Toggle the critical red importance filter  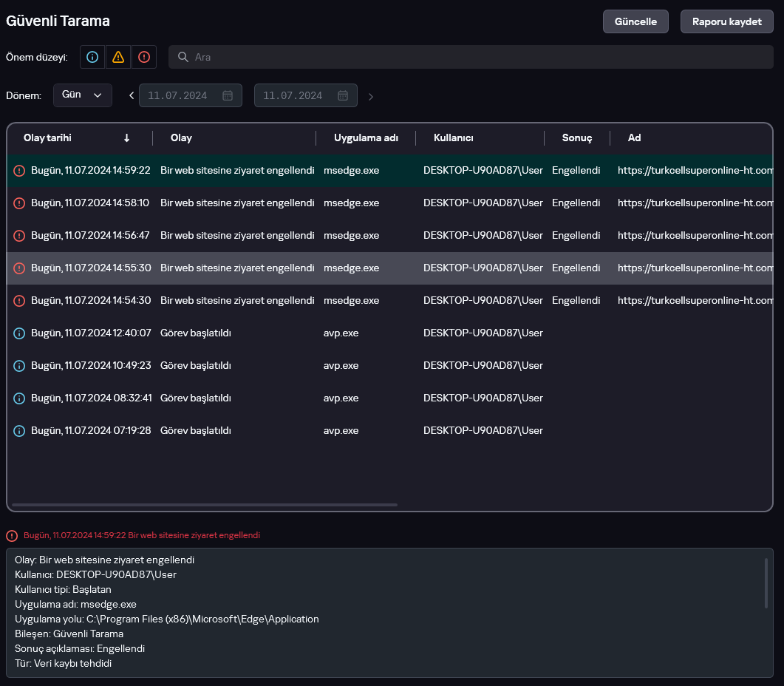(144, 57)
